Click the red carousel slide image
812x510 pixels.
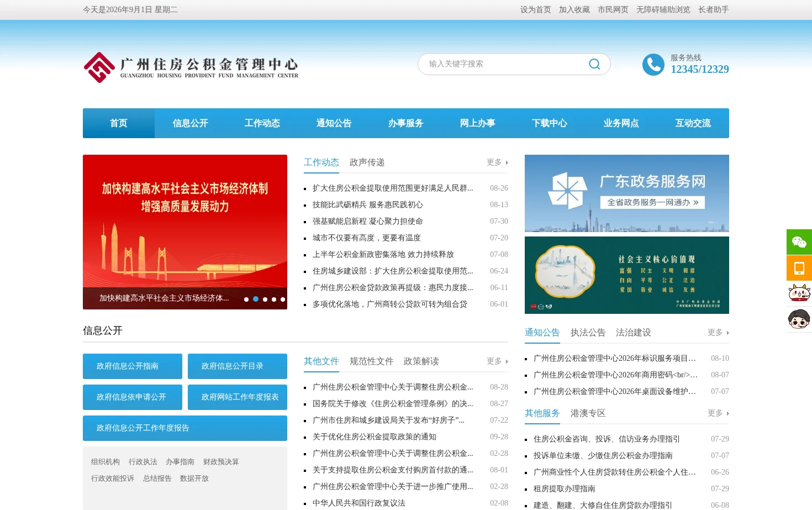click(x=185, y=232)
